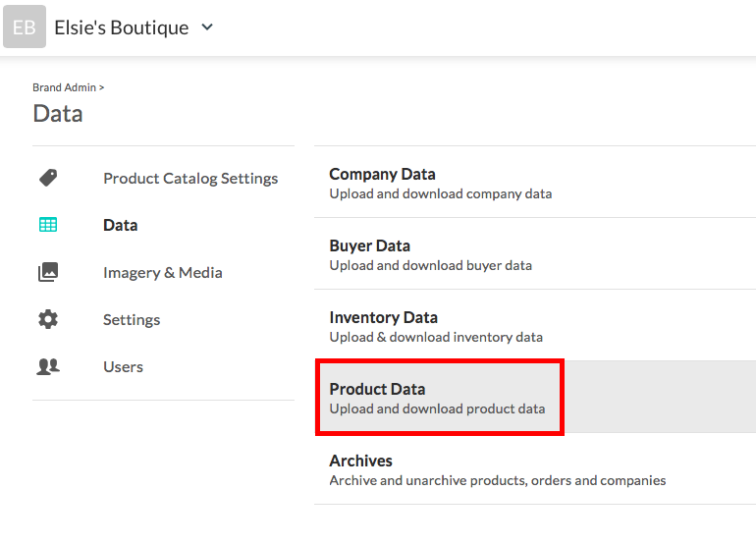Open Product Catalog Settings
Viewport: 756px width, 544px height.
point(190,179)
